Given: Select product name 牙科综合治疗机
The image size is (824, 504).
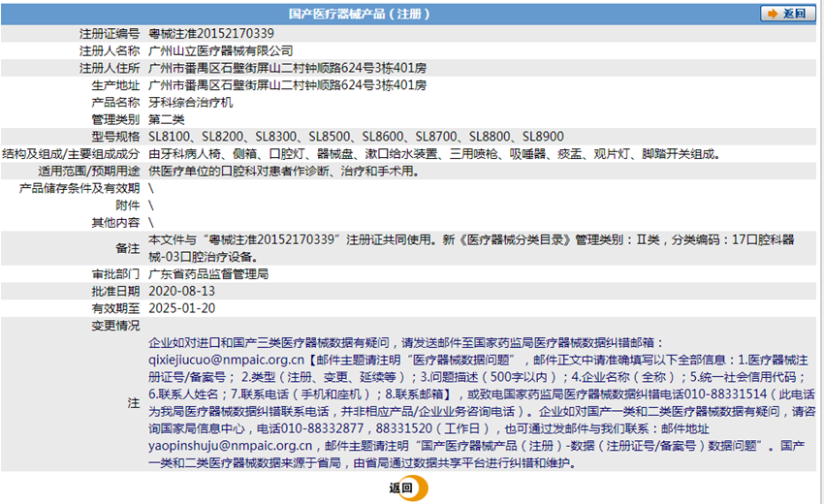Looking at the screenshot, I should click(190, 103).
